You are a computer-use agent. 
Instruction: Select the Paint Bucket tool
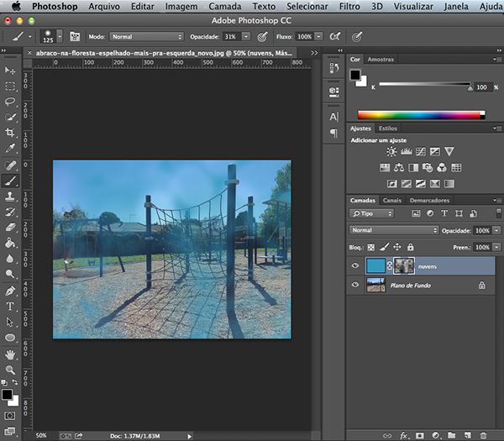[x=10, y=243]
